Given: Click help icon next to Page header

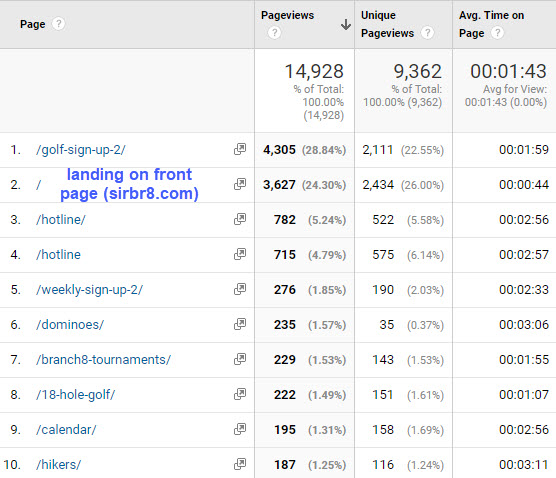Looking at the screenshot, I should (59, 24).
